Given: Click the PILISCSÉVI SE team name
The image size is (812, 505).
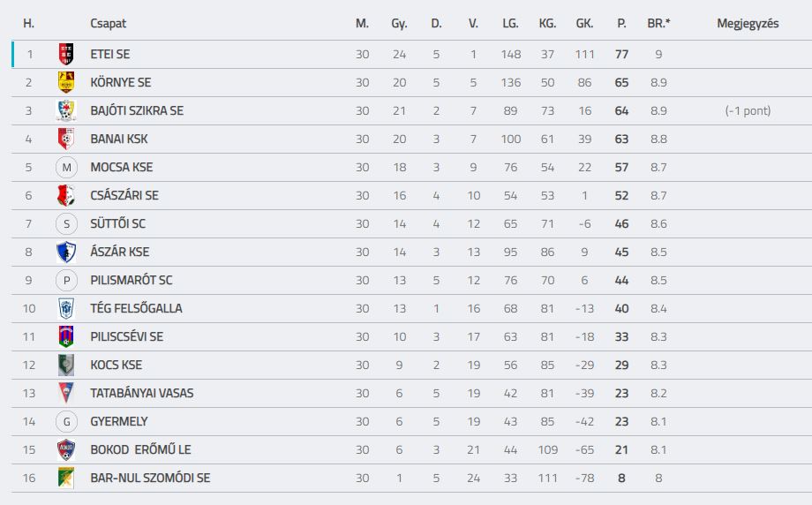Looking at the screenshot, I should click(127, 336).
